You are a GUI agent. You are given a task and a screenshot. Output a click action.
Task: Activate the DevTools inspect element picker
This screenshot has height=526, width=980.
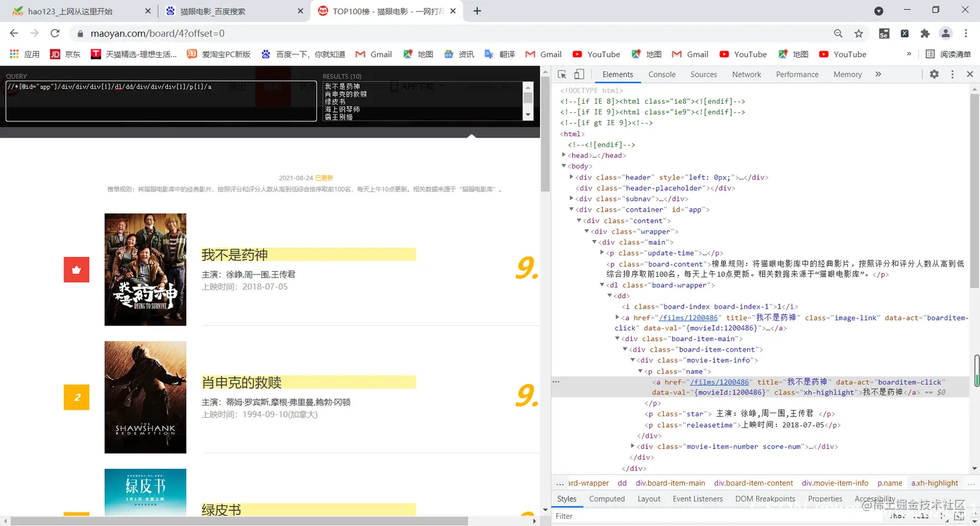pos(562,75)
